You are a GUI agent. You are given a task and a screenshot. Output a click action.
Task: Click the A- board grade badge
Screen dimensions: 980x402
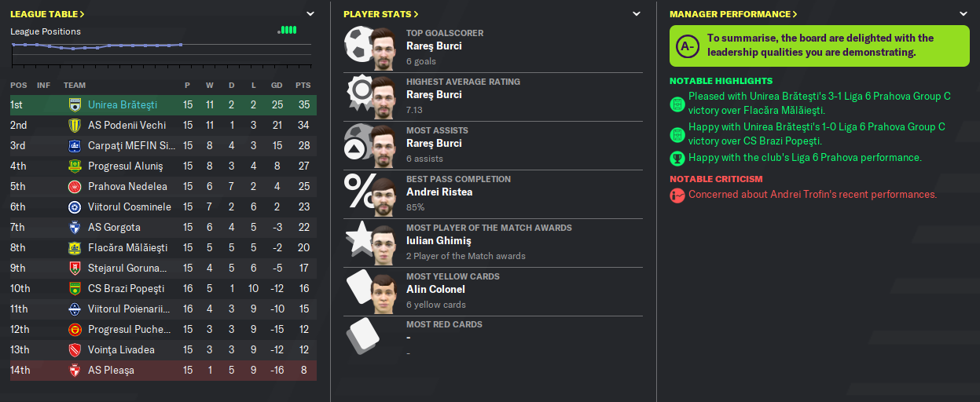[688, 46]
